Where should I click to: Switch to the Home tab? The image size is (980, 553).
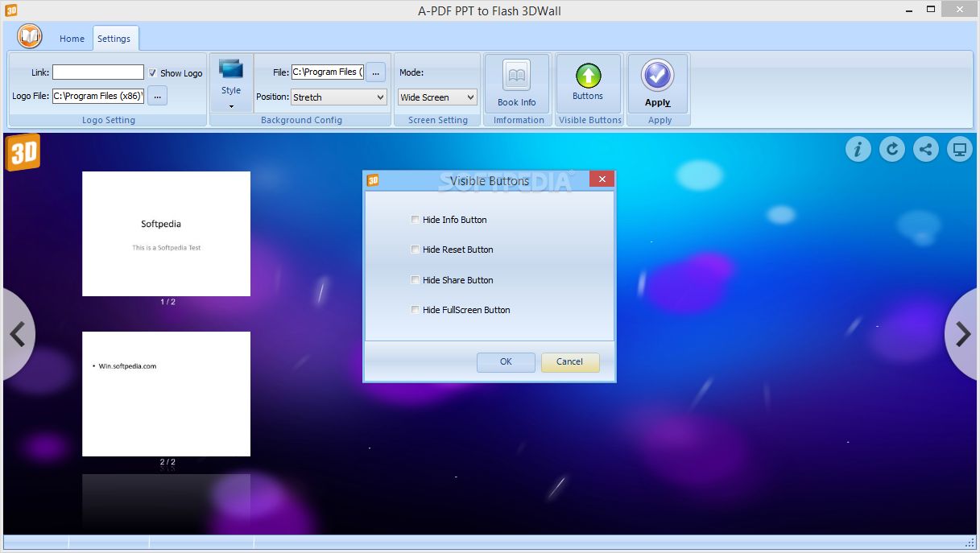[x=72, y=39]
